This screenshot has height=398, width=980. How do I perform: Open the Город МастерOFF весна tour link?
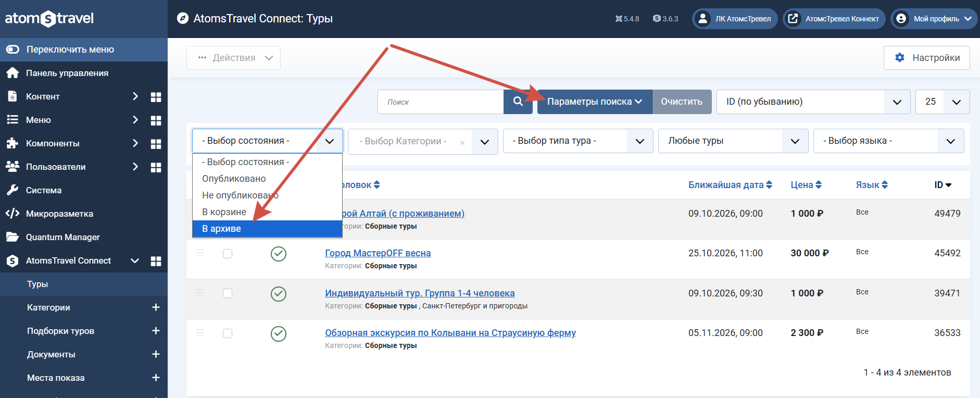tap(378, 253)
